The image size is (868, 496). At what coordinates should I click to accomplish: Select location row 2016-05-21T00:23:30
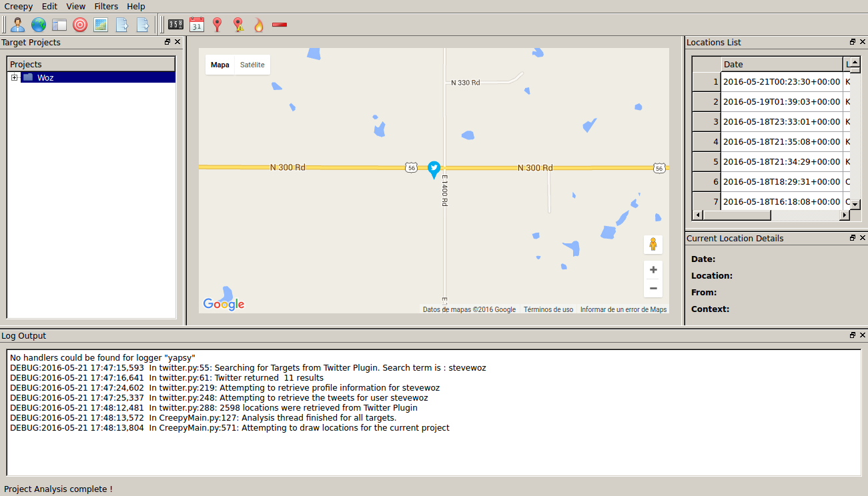pos(782,81)
